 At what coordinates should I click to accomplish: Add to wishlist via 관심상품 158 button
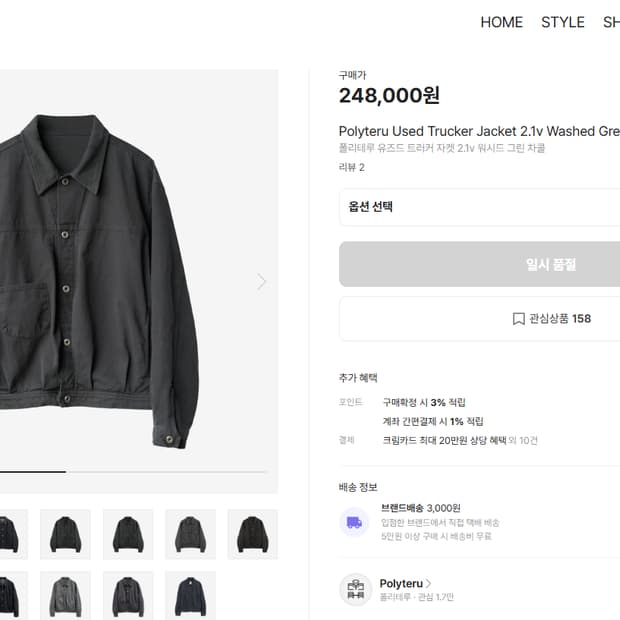tap(552, 319)
